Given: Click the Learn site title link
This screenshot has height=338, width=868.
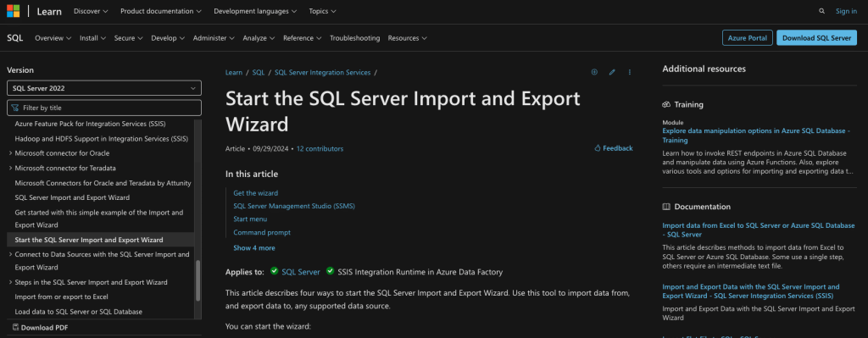Looking at the screenshot, I should [49, 11].
